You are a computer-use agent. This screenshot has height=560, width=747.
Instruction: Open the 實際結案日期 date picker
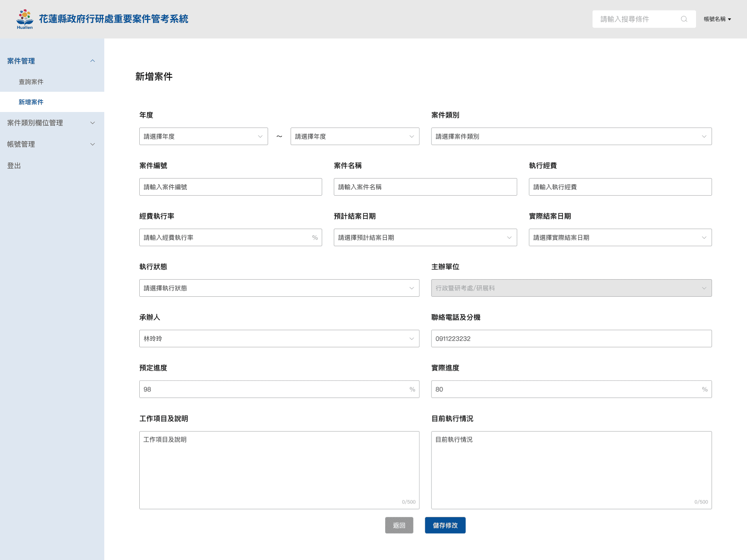[x=620, y=238]
